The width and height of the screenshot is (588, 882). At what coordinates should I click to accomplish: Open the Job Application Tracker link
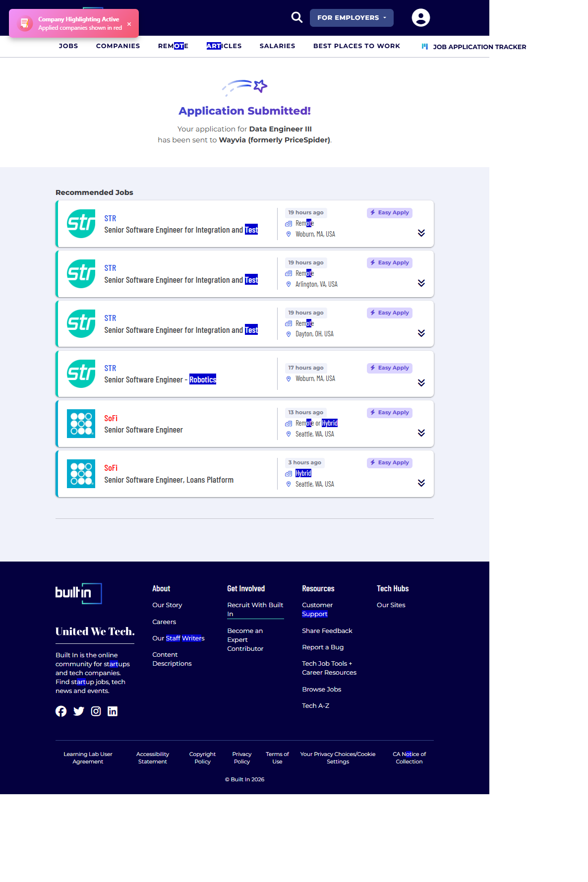479,47
